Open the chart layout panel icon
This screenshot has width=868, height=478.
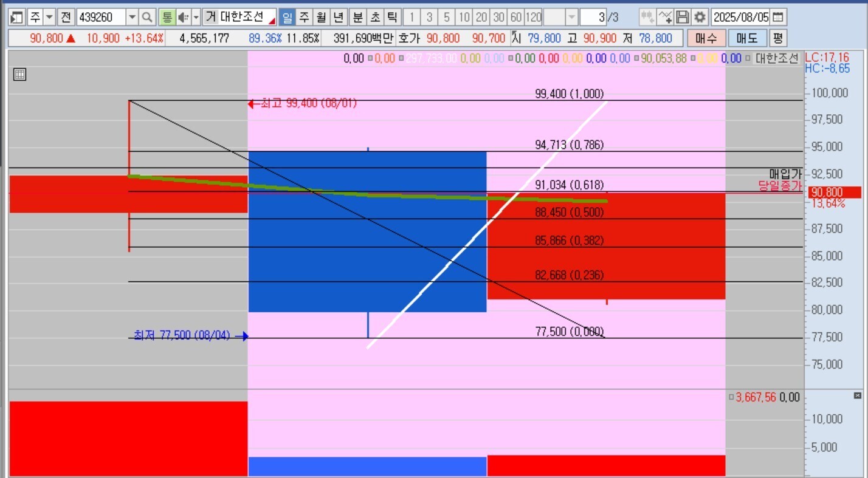point(16,17)
